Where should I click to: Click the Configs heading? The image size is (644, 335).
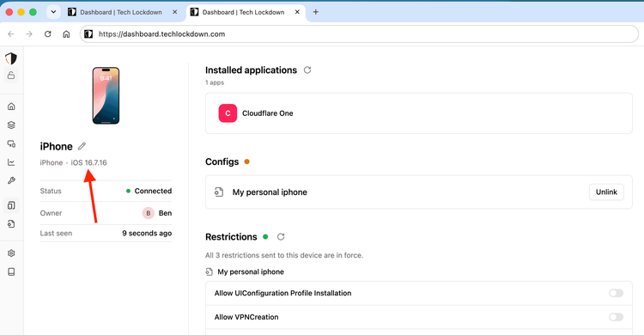click(222, 161)
